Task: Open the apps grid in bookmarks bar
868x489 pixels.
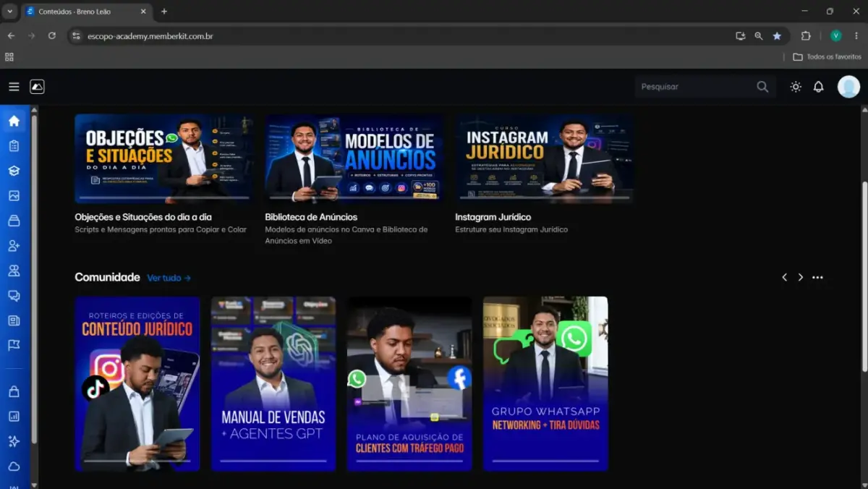Action: 9,56
